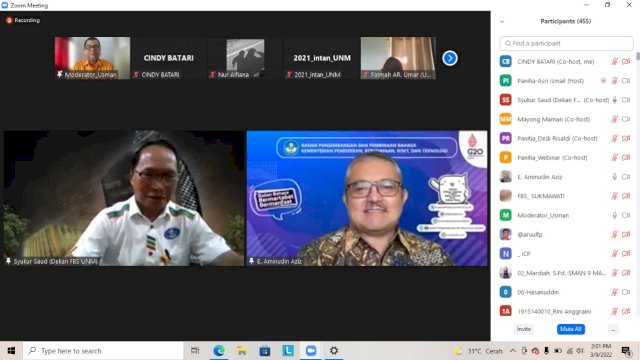Click pin icon on Syukur Saud video

coord(8,261)
